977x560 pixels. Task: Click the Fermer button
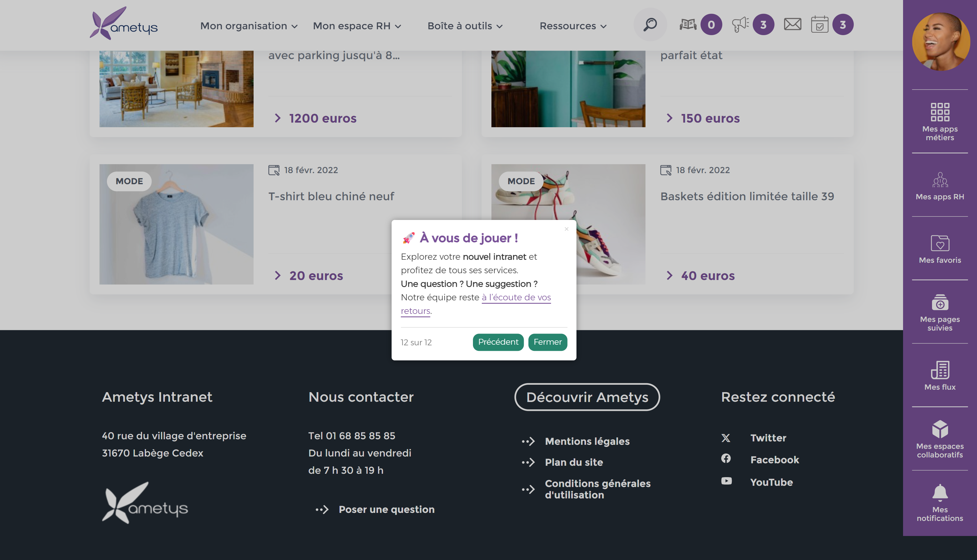[x=548, y=342]
